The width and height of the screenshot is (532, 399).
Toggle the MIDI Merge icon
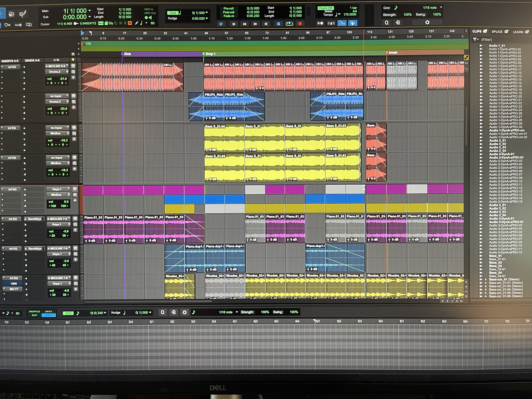342,23
